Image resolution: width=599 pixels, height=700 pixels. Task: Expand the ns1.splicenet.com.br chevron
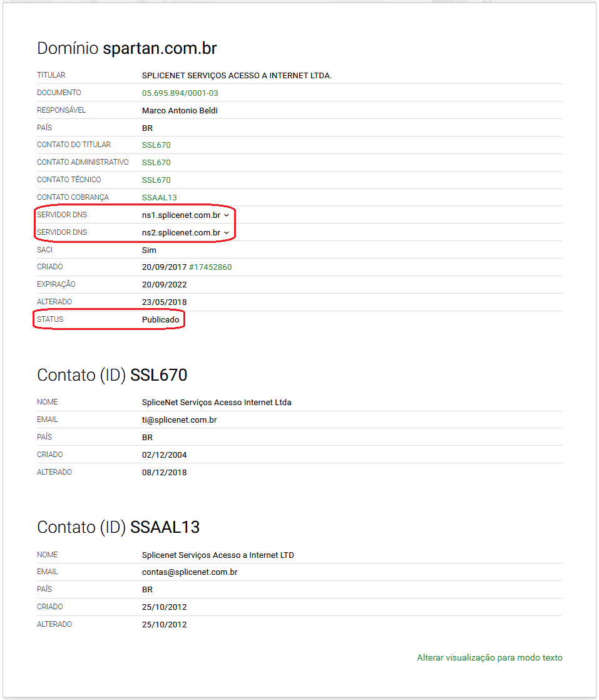pyautogui.click(x=227, y=215)
